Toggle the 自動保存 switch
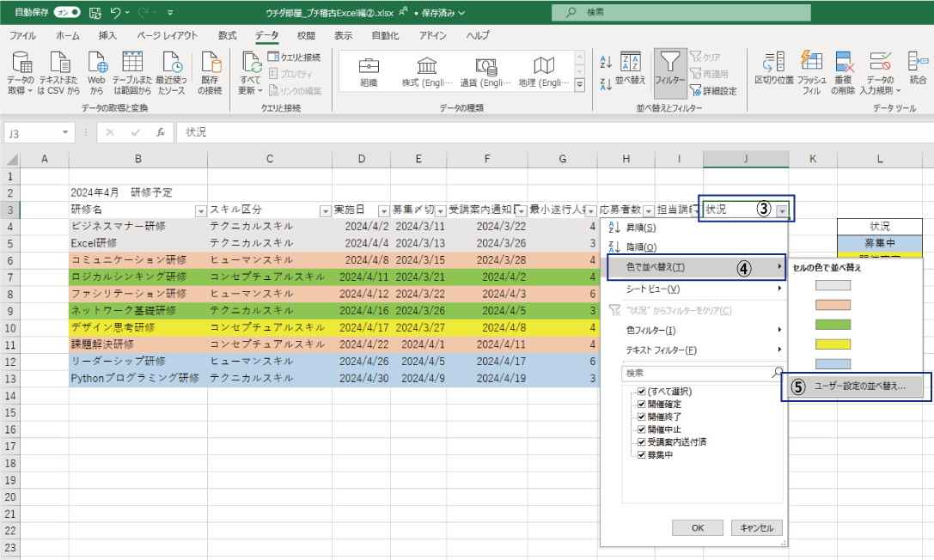Image resolution: width=934 pixels, height=560 pixels. tap(67, 13)
